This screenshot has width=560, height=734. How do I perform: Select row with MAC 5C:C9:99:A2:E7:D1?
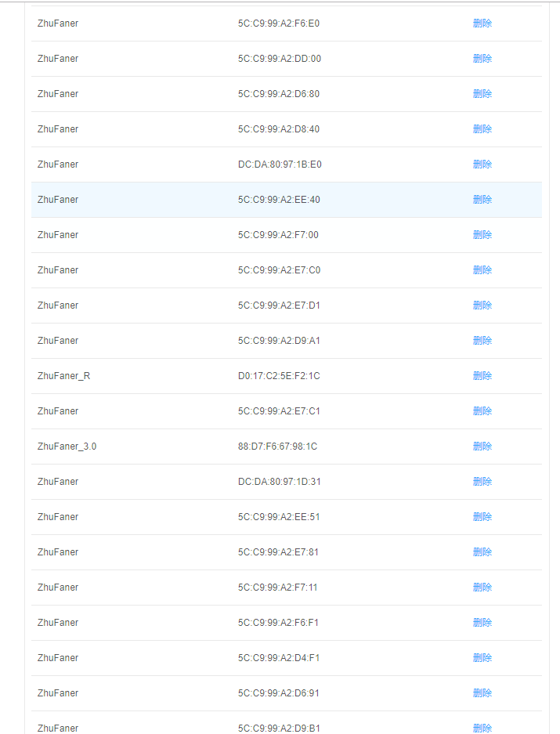pyautogui.click(x=279, y=306)
